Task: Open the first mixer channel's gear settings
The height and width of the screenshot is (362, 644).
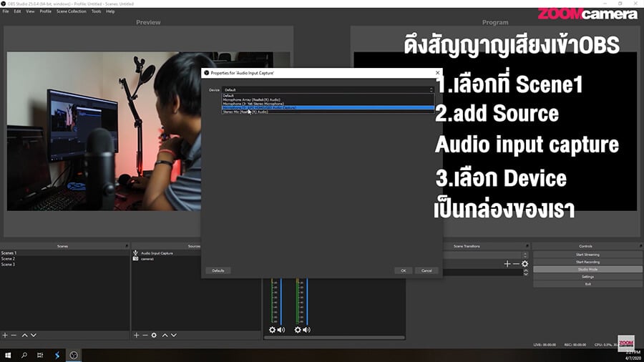Action: pos(272,330)
